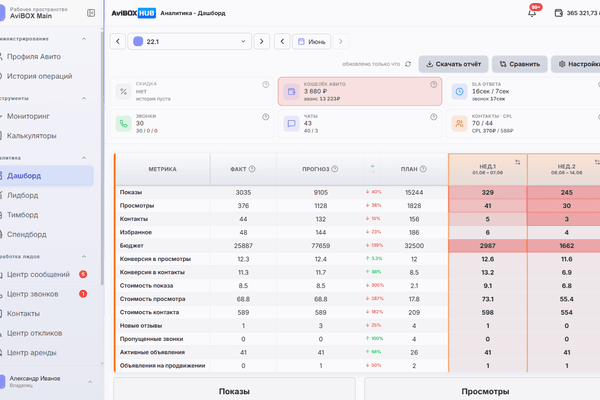The image size is (600, 400).
Task: Click Конверсия в контакты row label
Action: coord(152,273)
